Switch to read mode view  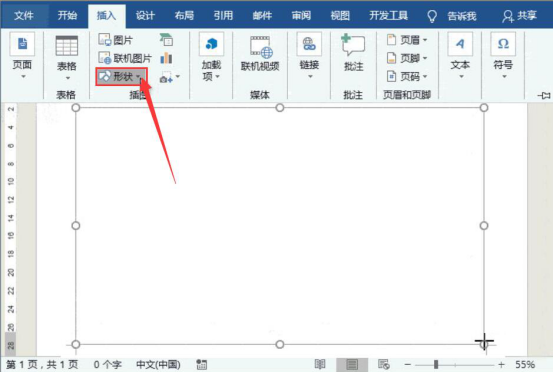[320, 364]
